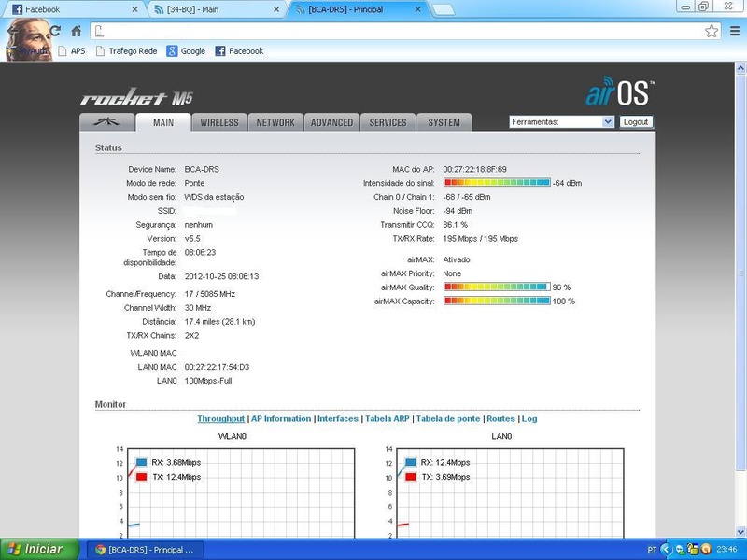Expand the Ferramentas tools dropdown
Screen dimensions: 747x560
561,122
